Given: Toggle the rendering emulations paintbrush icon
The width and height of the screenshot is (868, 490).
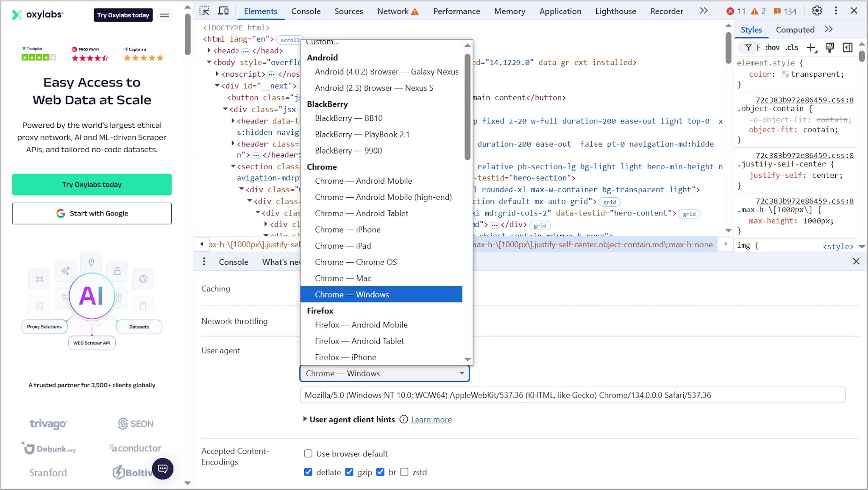Looking at the screenshot, I should pyautogui.click(x=830, y=48).
